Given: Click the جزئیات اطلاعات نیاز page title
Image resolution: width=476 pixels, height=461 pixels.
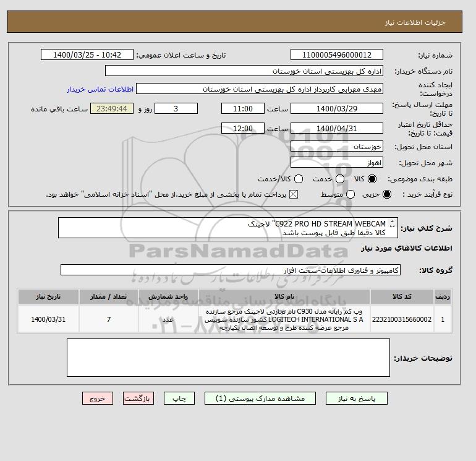Looking at the screenshot, I should (415, 22).
